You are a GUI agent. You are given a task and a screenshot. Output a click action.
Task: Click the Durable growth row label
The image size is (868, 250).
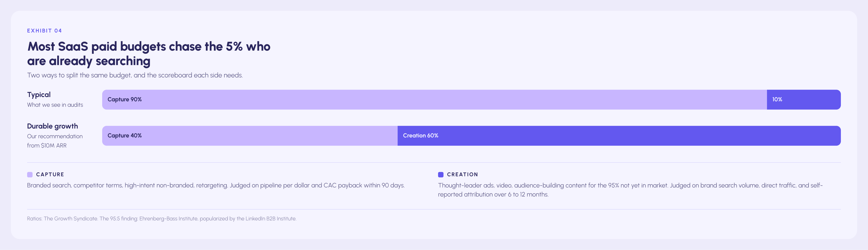pos(52,126)
